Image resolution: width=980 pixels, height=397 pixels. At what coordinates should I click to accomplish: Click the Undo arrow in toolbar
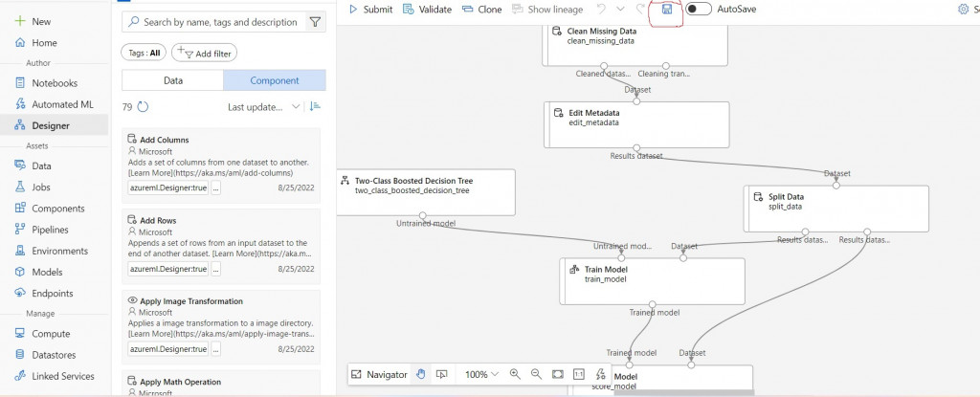coord(601,10)
